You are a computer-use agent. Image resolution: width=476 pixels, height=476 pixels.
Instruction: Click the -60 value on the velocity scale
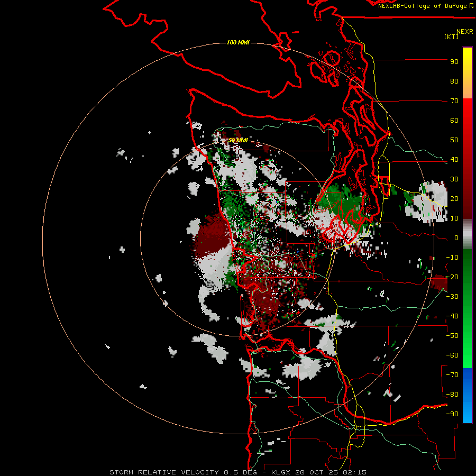(452, 355)
